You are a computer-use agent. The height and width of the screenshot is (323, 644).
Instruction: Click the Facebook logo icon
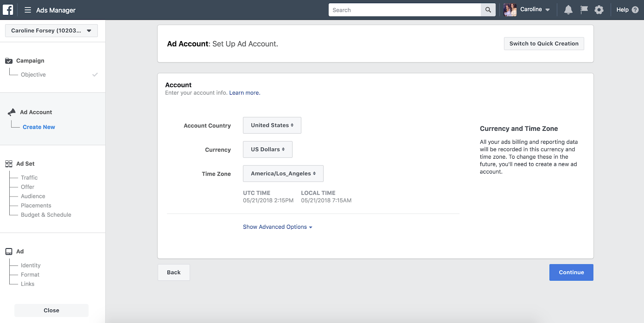click(x=8, y=10)
